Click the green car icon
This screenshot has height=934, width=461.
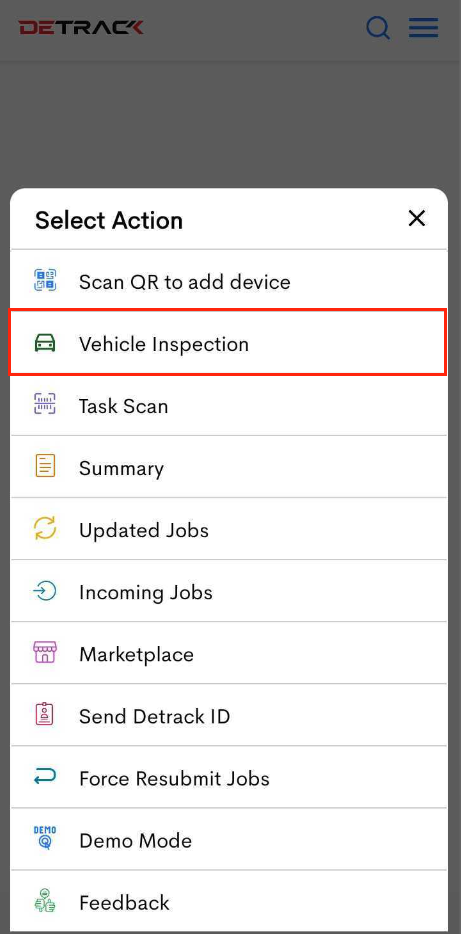tap(45, 343)
